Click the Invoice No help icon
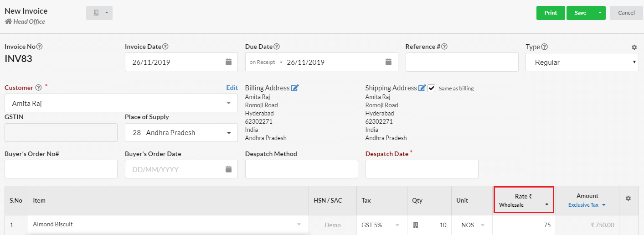644x235 pixels. click(40, 47)
